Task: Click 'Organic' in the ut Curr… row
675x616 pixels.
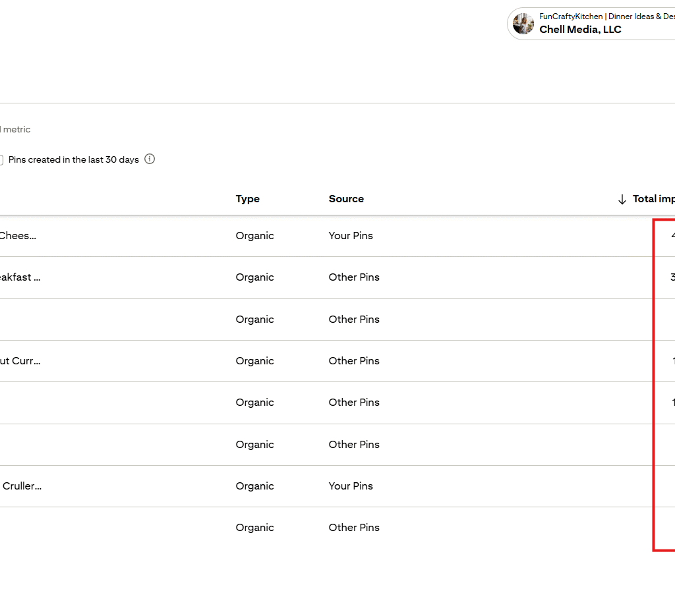Action: (x=254, y=361)
